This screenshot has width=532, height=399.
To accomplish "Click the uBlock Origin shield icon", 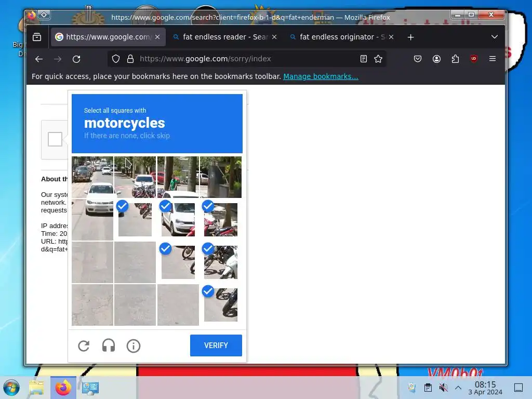I will tap(474, 59).
